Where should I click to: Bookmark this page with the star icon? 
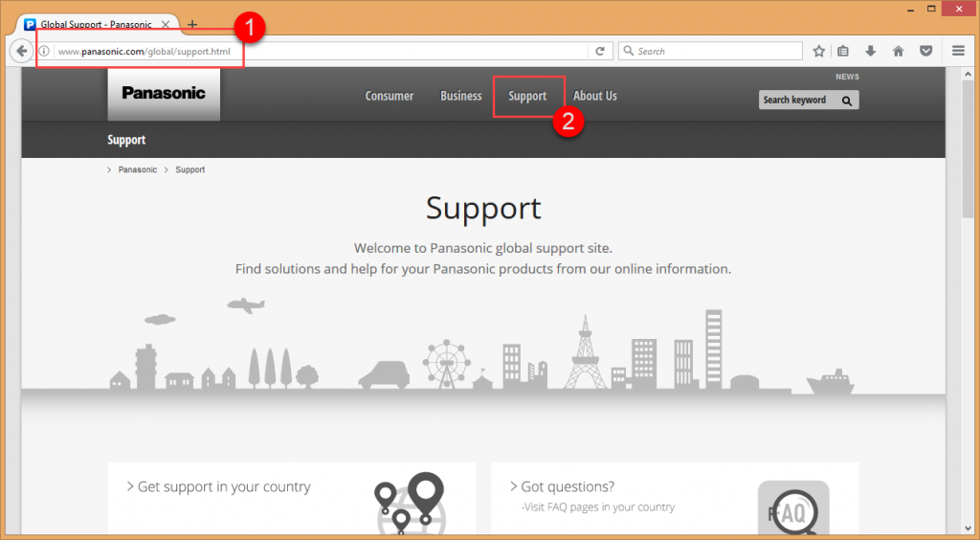819,52
